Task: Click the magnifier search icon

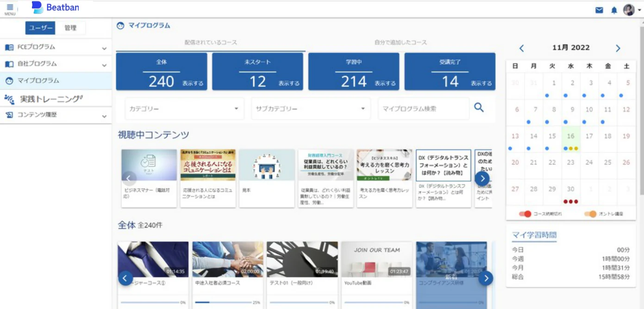Action: (479, 107)
